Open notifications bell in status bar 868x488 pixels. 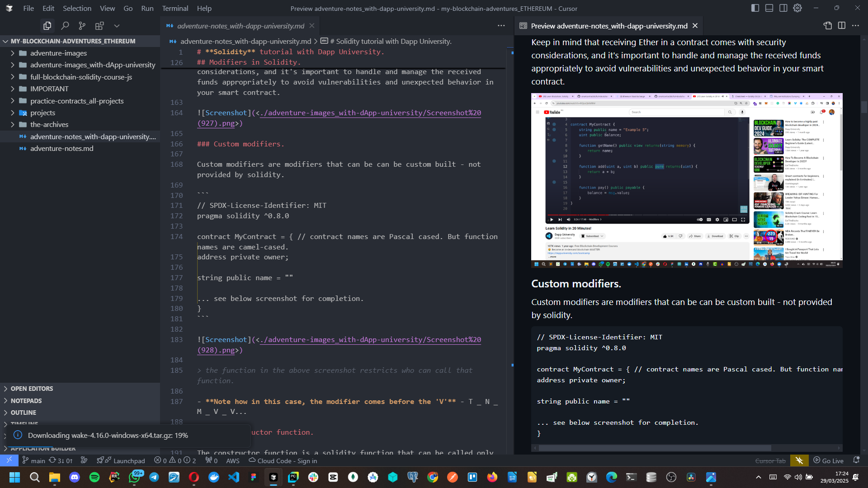click(856, 461)
